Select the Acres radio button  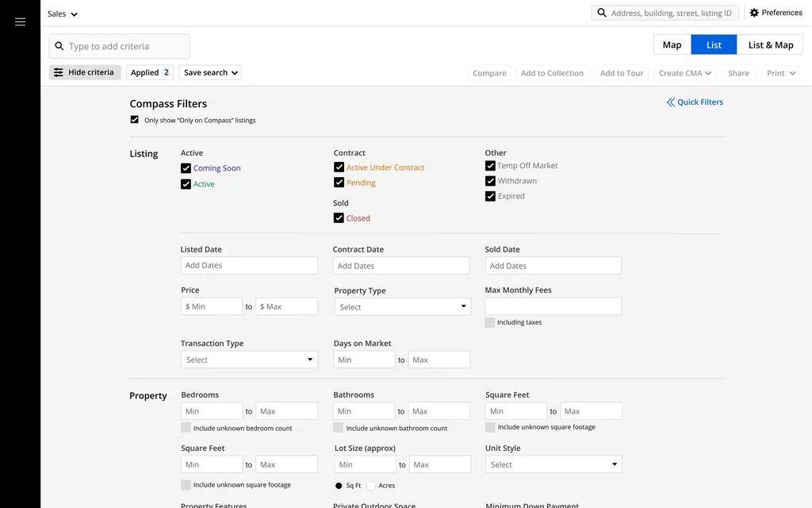coord(371,486)
